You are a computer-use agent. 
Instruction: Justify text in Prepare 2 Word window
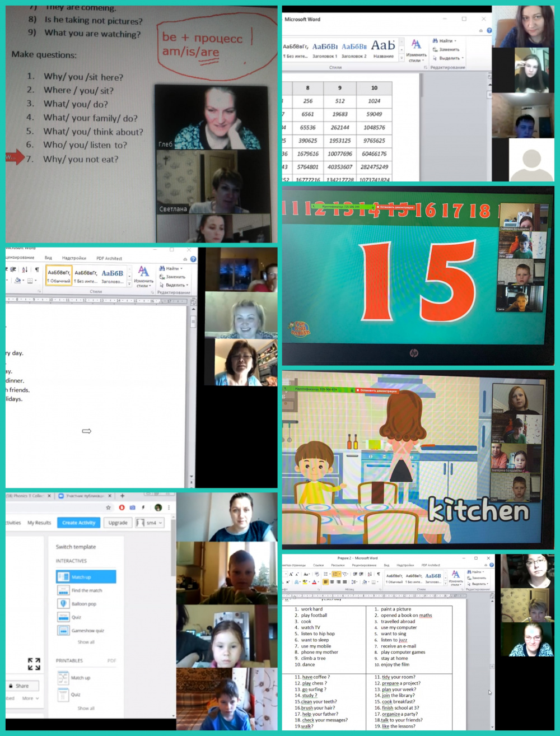(345, 582)
